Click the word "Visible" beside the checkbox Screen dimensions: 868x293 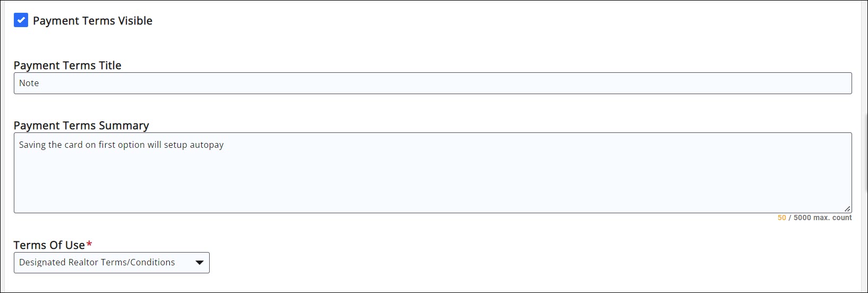(x=135, y=21)
